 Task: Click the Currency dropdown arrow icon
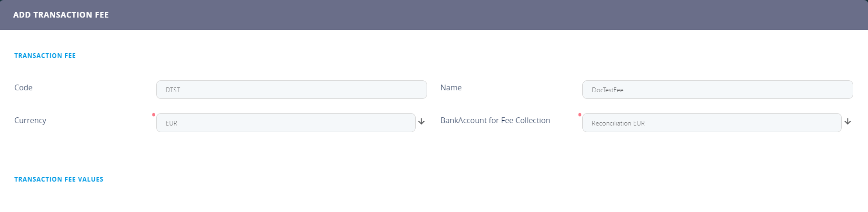click(421, 122)
